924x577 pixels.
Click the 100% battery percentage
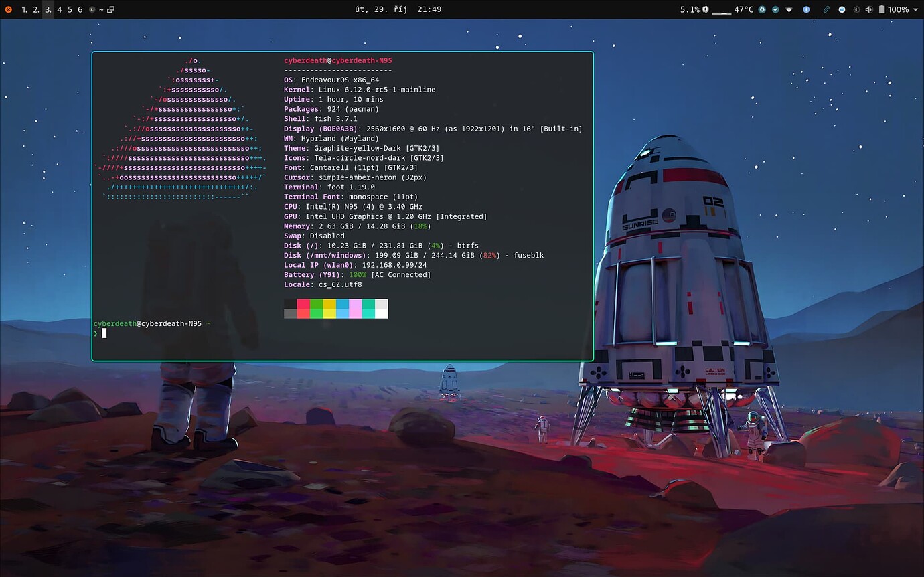tap(899, 9)
